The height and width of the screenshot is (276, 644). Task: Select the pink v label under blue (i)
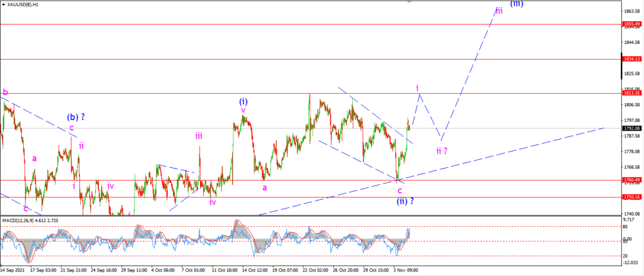243,110
